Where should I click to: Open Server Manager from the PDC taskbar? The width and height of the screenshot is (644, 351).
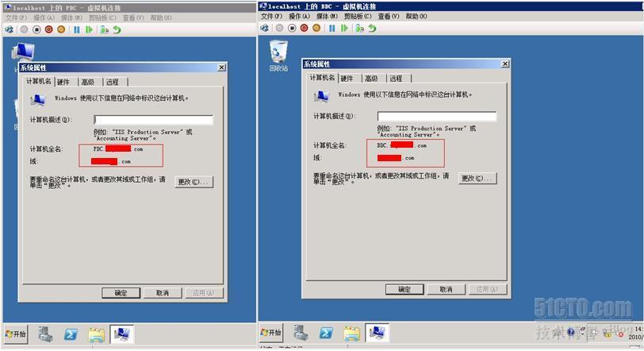pyautogui.click(x=45, y=334)
